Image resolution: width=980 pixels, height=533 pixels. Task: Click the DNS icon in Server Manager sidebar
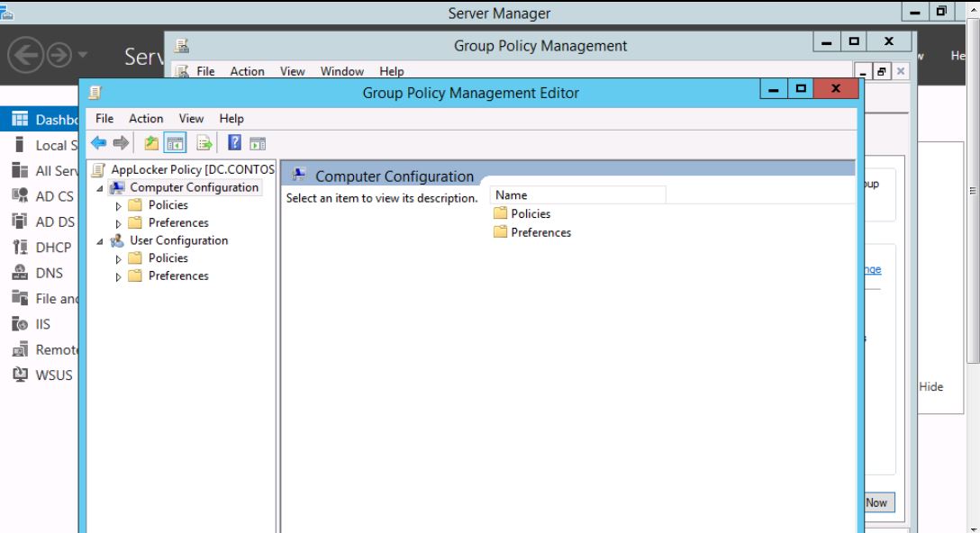(20, 273)
